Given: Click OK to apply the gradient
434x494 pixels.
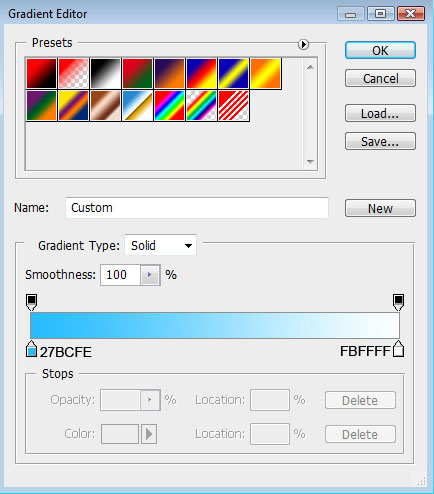Looking at the screenshot, I should tap(380, 50).
